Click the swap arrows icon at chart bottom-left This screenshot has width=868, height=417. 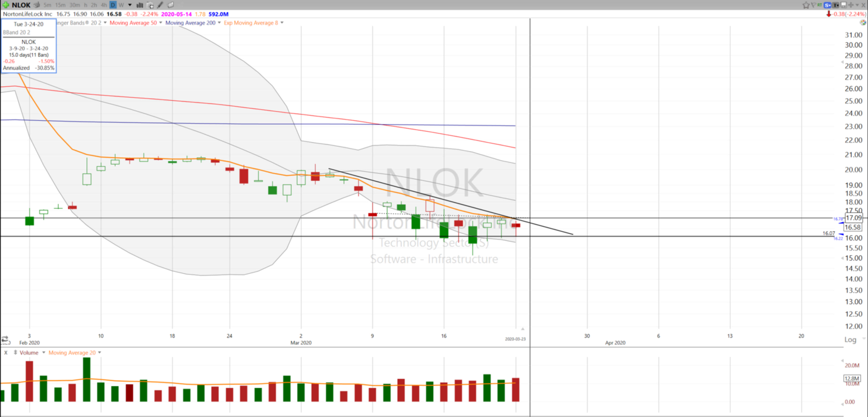(x=5, y=340)
